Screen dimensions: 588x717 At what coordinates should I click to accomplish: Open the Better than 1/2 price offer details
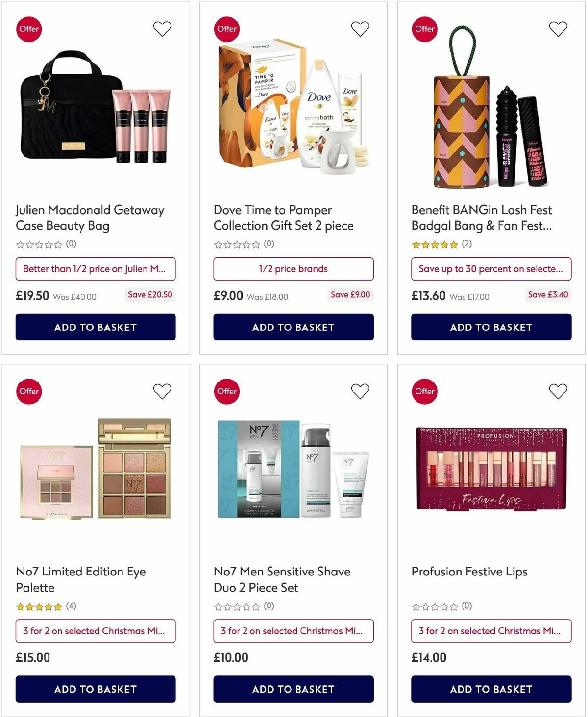click(96, 269)
